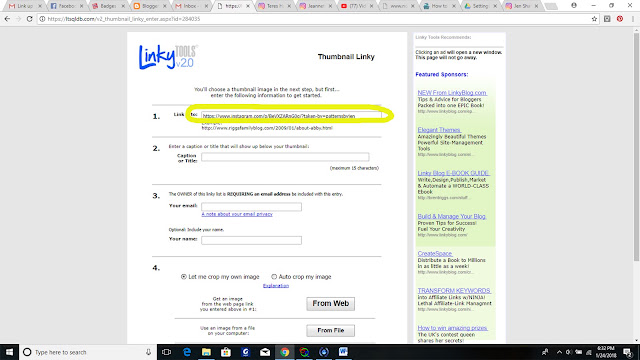Viewport: 640px width, 360px height.
Task: Open the Windows Start menu
Action: click(9, 352)
